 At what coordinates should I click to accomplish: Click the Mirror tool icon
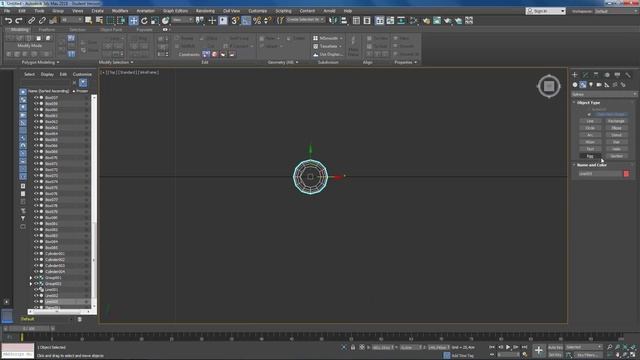coord(333,20)
